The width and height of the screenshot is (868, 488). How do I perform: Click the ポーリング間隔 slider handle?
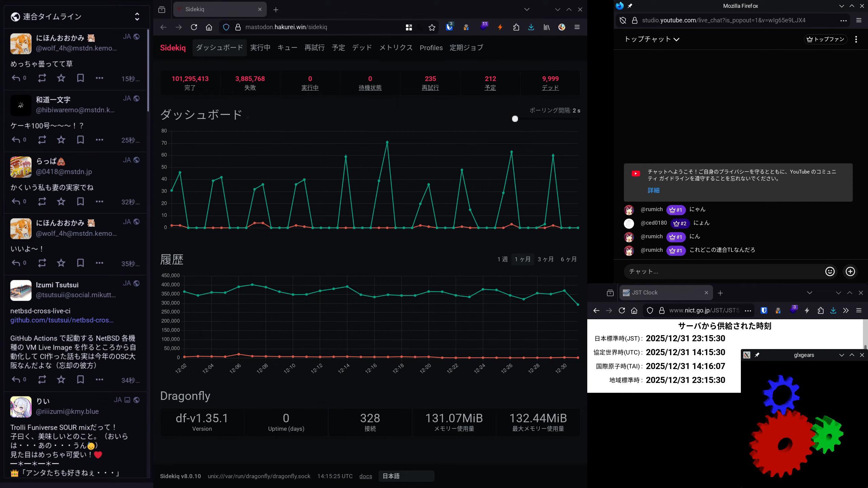click(515, 119)
